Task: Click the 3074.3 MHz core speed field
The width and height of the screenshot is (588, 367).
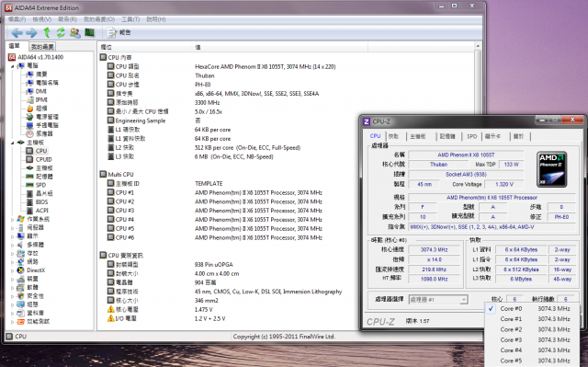Action: point(435,249)
